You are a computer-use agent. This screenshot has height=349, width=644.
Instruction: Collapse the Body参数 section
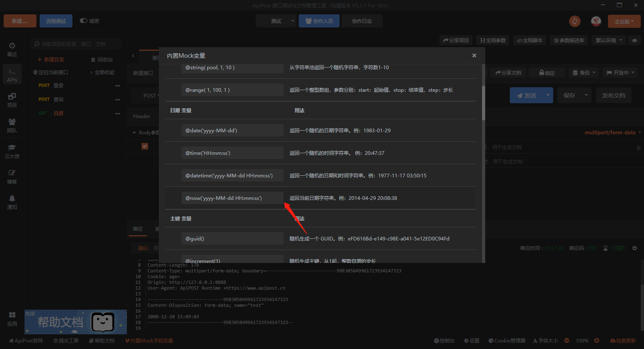coord(134,133)
